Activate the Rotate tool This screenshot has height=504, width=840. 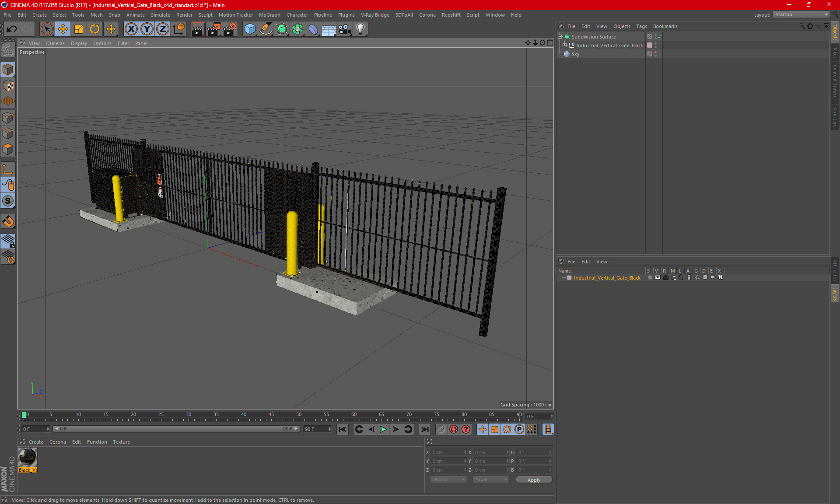coord(94,29)
